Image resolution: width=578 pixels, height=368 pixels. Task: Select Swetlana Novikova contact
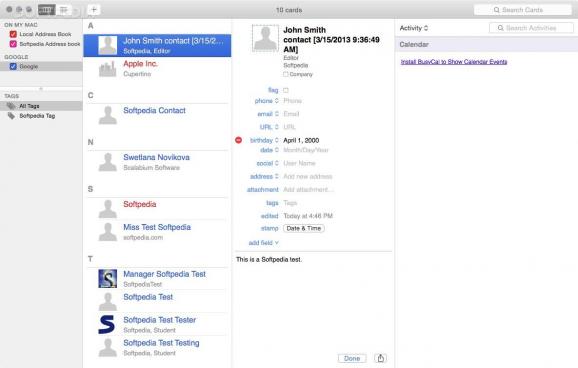157,162
